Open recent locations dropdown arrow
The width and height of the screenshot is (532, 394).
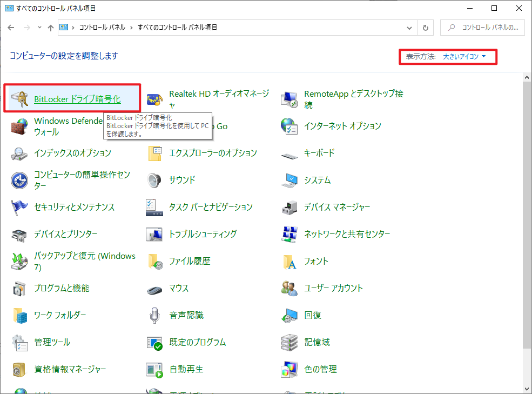point(39,28)
